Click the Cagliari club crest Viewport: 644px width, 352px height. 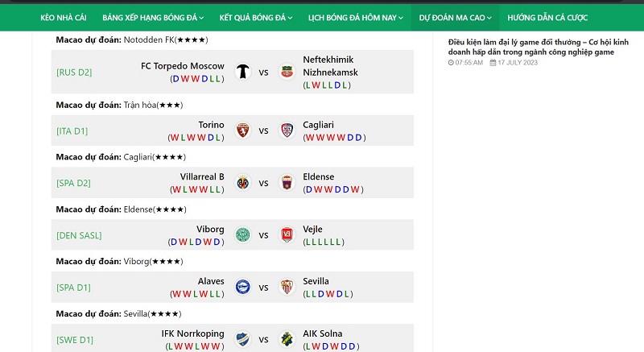[x=287, y=130]
